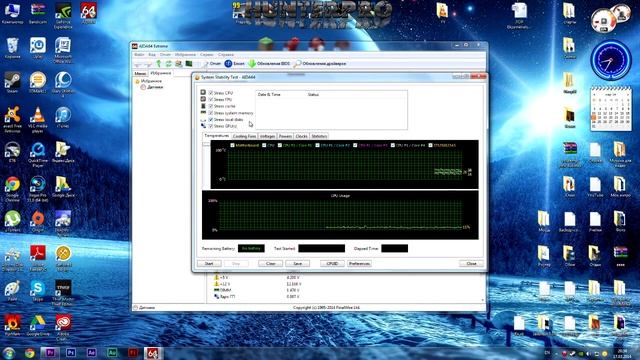Viewport: 640px width, 360px height.
Task: Select the Избранное tab in AIDA64 sidebar
Action: coord(161,73)
